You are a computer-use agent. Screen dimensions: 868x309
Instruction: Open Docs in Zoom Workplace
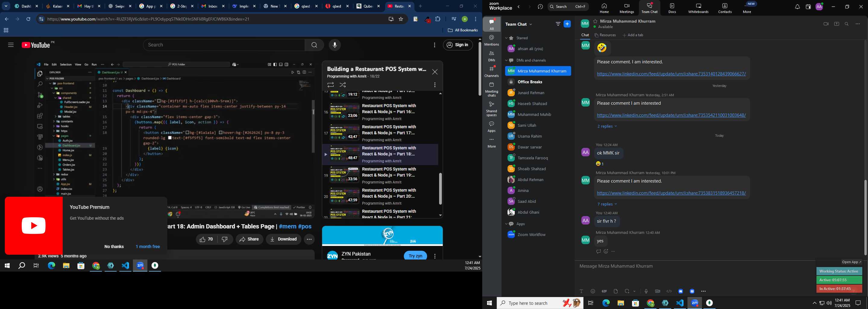click(x=672, y=8)
